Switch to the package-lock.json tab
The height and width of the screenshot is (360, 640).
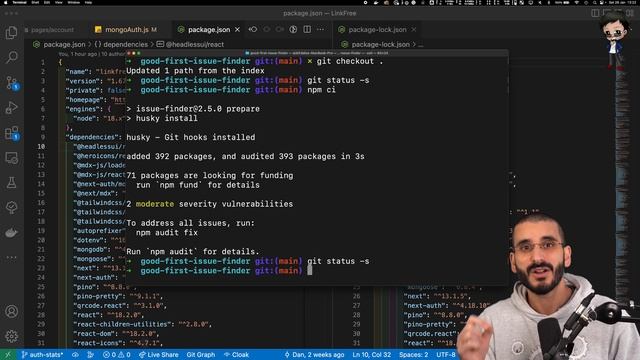tap(377, 29)
